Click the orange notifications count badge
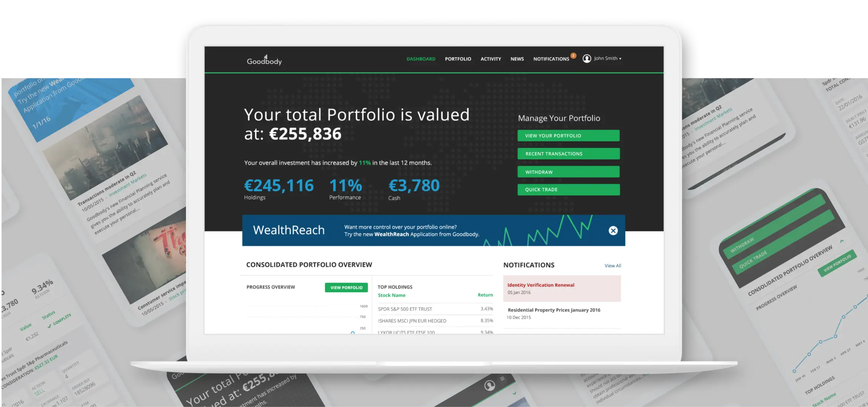 coord(573,56)
